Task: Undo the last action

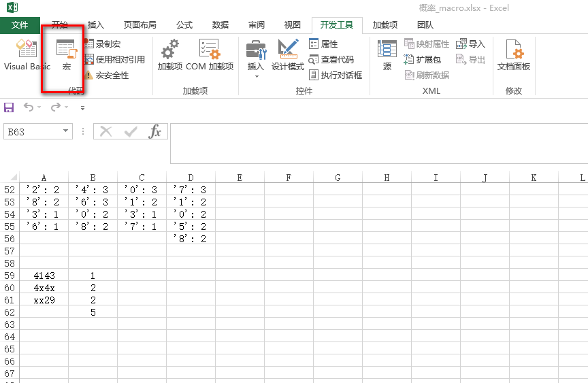Action: click(x=29, y=107)
